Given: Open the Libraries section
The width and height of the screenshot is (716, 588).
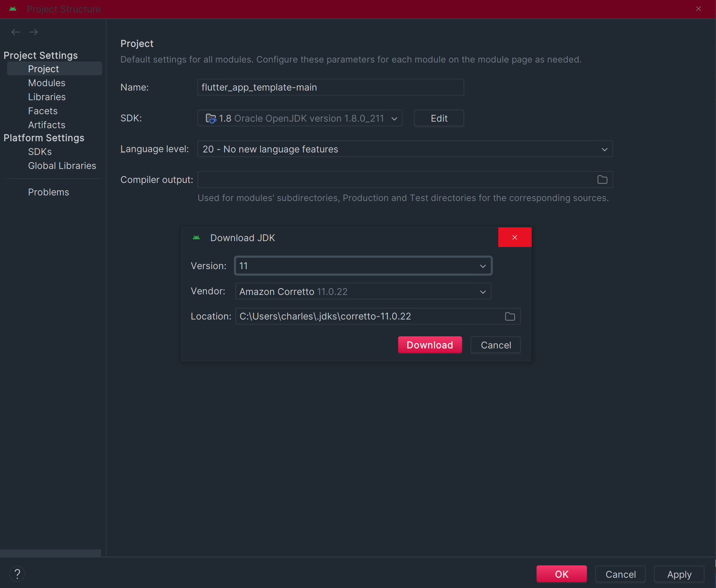Looking at the screenshot, I should 47,97.
